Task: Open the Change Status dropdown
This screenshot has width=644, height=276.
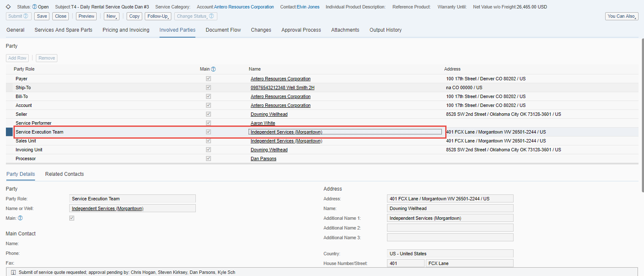Action: point(196,16)
